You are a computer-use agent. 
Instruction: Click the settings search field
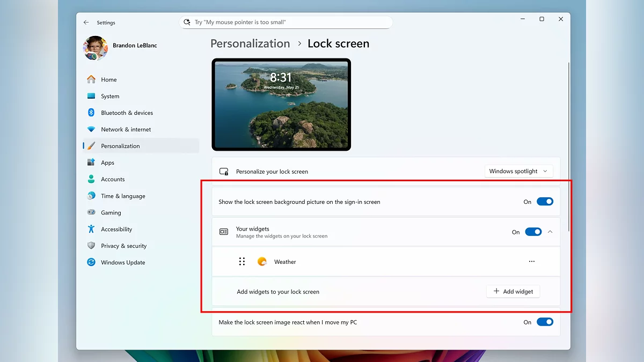286,23
